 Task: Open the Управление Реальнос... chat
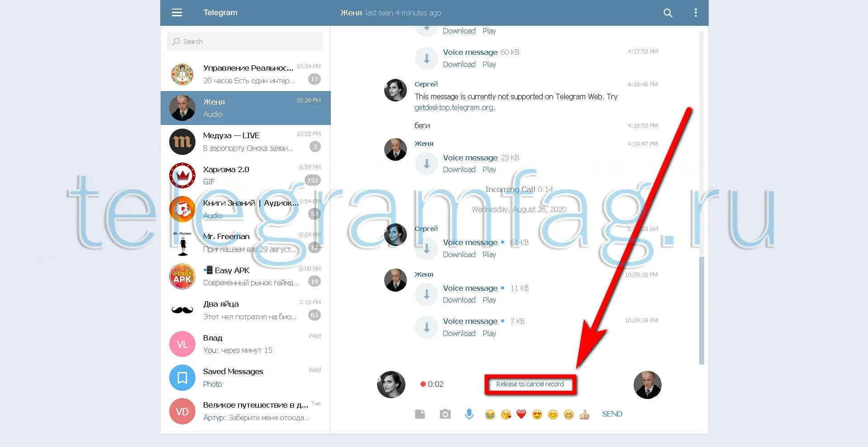tap(246, 74)
